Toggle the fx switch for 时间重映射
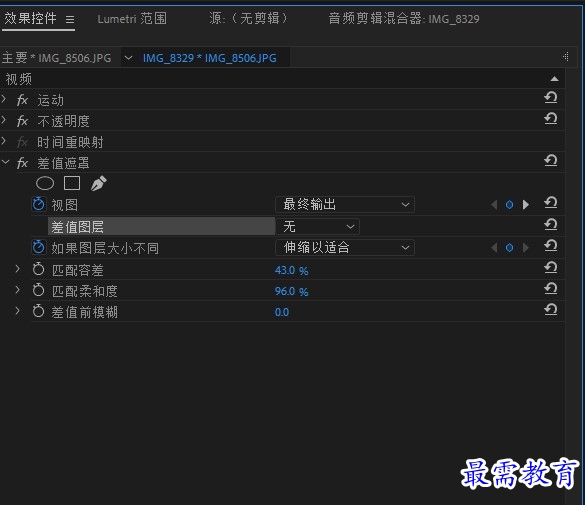 pos(22,142)
